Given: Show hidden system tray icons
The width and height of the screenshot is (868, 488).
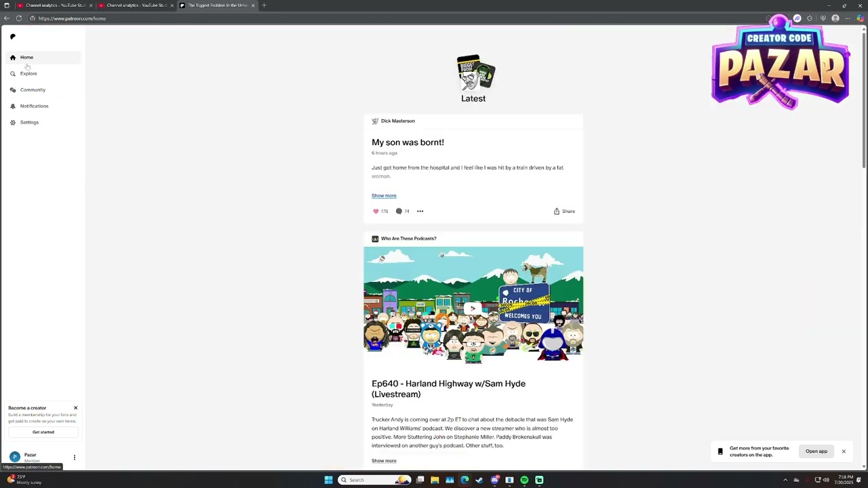Looking at the screenshot, I should [x=785, y=480].
